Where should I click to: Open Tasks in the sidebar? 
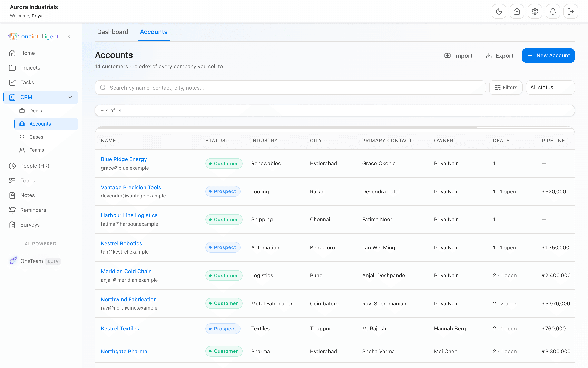[41, 83]
